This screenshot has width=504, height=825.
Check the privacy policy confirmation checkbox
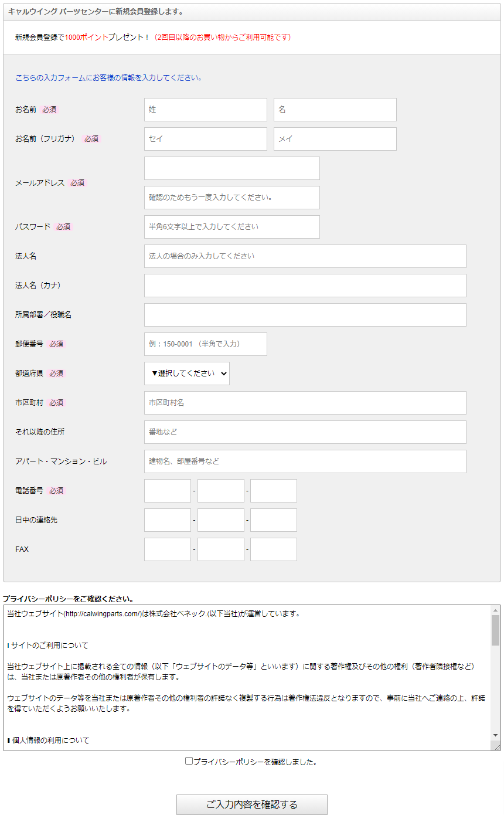click(189, 761)
